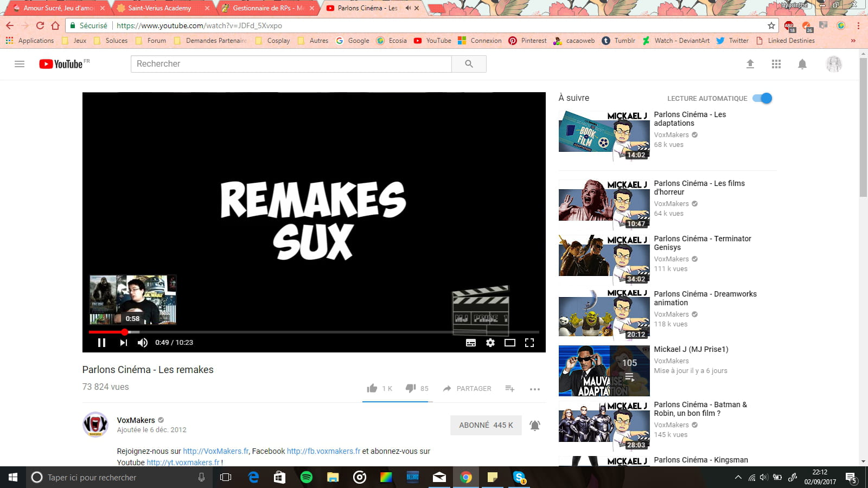Skip to next video with player's next button
Viewport: 868px width, 488px height.
click(x=124, y=343)
